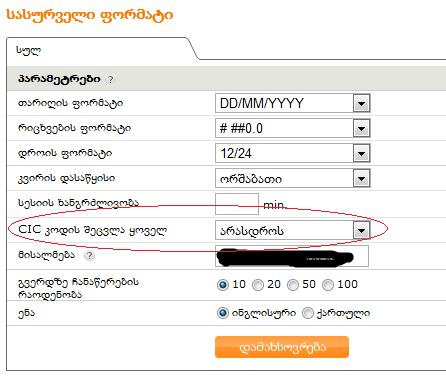446x388 pixels.
Task: Open the არასდროს CIC code change dropdown
Action: [293, 230]
